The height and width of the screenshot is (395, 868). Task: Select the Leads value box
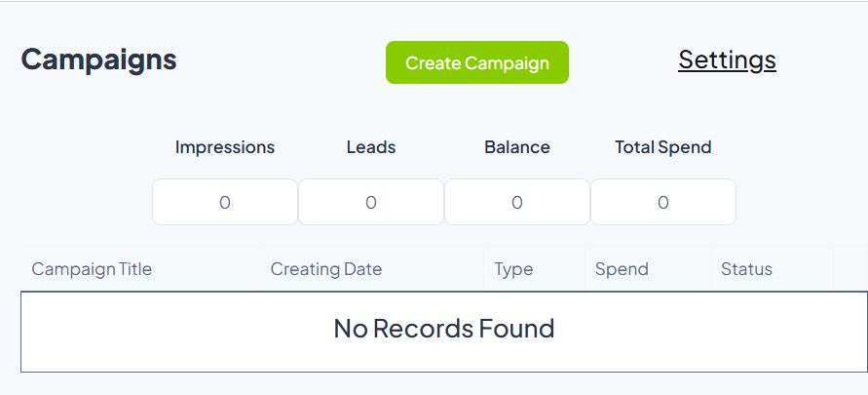[371, 202]
